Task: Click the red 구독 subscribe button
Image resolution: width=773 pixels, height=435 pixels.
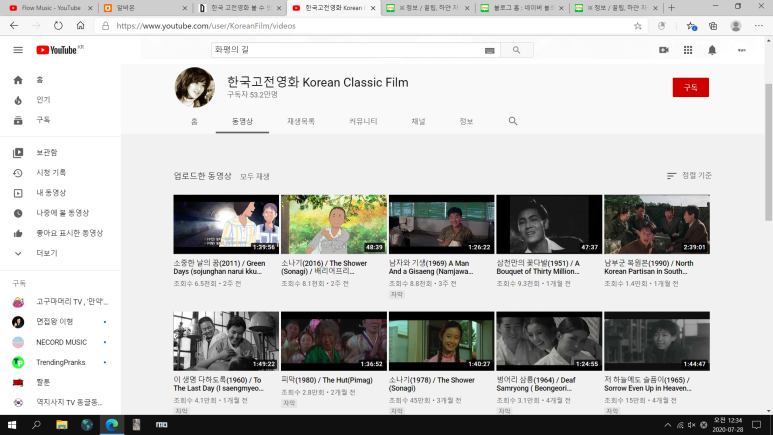Action: [x=691, y=87]
